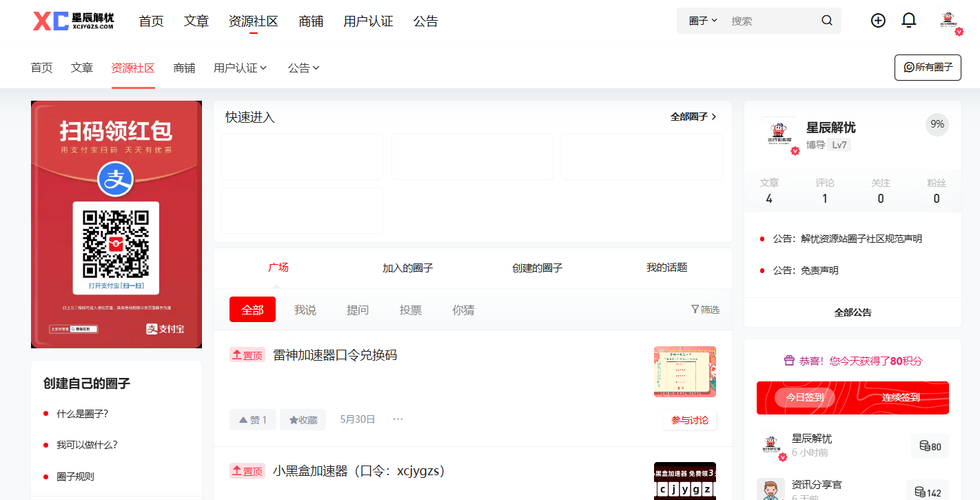
Task: Click the Lv7 level badge next to 星辰解忧
Action: pos(839,144)
